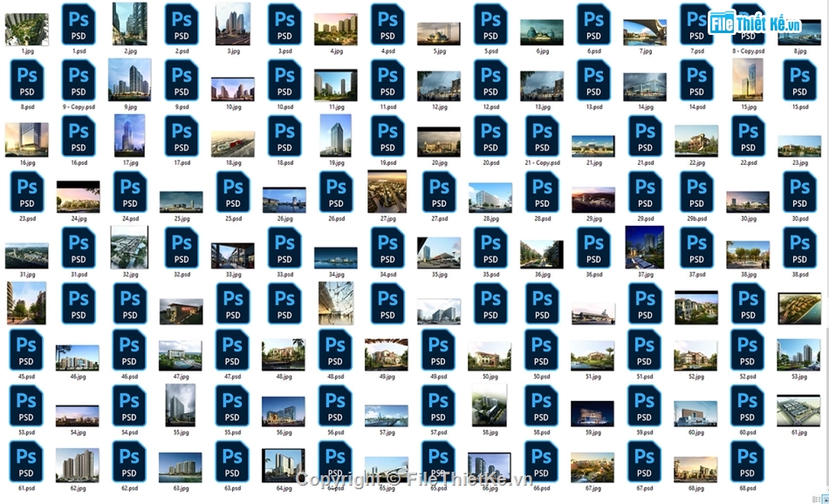
Task: Click the file name label 24.psd
Action: pos(130,219)
